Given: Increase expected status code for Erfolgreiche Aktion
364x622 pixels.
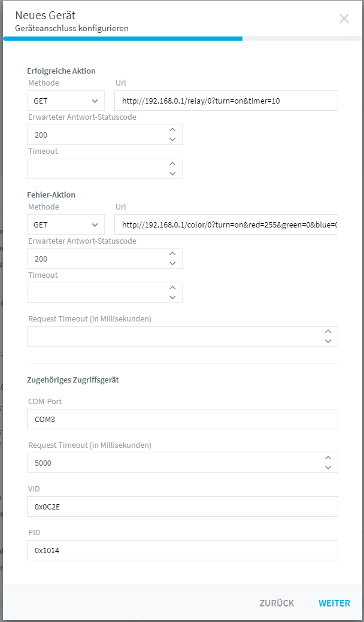Looking at the screenshot, I should click(x=172, y=130).
